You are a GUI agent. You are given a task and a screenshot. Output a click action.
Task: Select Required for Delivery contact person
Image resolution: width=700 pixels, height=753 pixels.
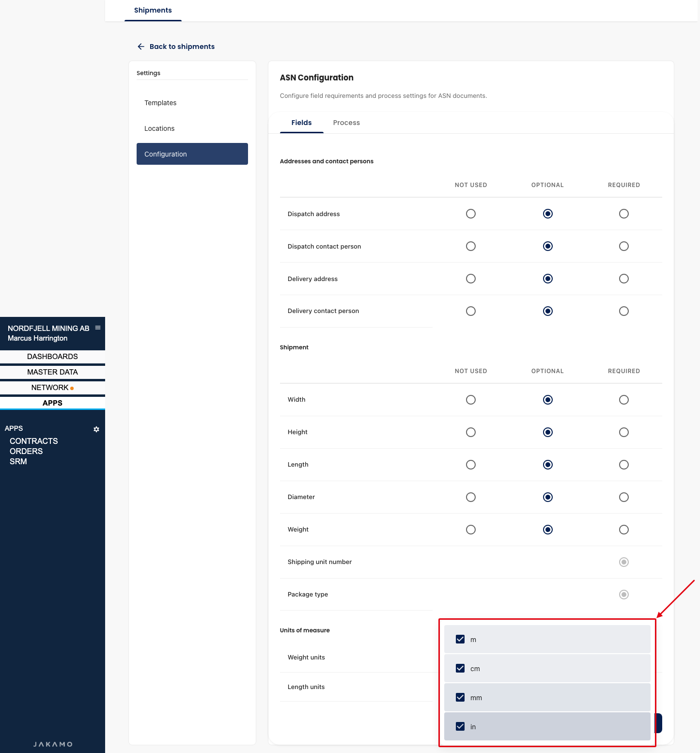[x=624, y=311]
